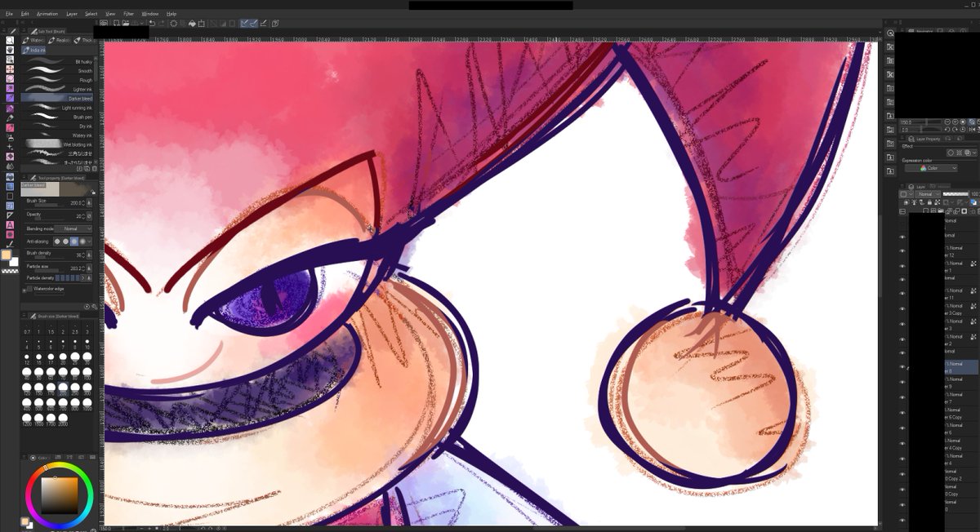This screenshot has width=980, height=532.
Task: Switch to the India ink sub tool group
Action: point(34,50)
